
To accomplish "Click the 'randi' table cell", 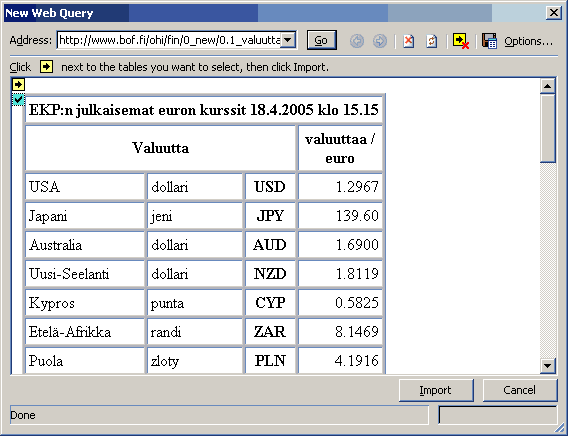I will pos(195,332).
